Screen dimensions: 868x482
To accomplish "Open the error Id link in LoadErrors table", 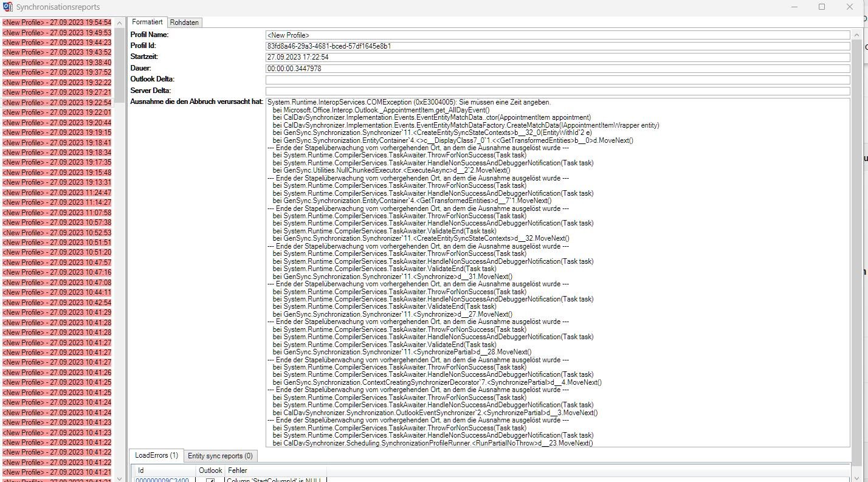I will 162,480.
